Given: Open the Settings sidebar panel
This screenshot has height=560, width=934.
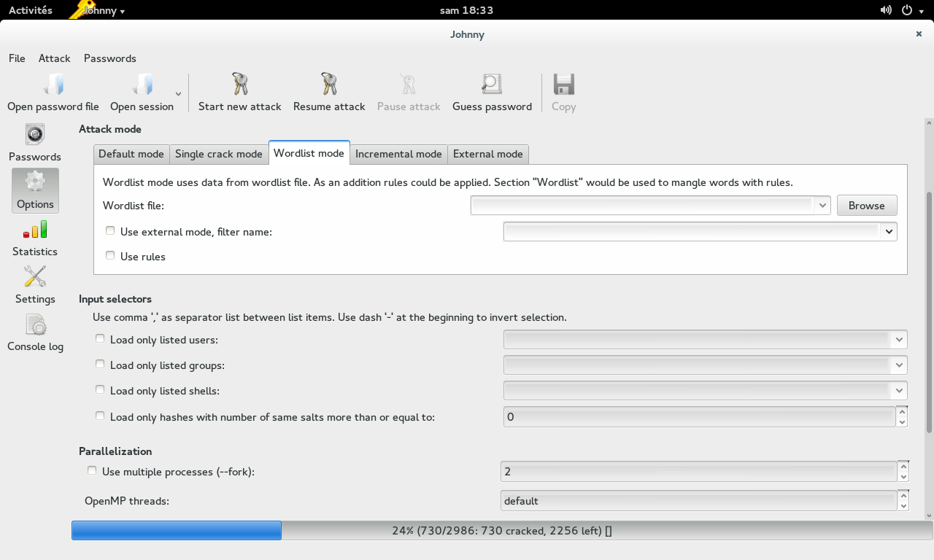Looking at the screenshot, I should [35, 285].
